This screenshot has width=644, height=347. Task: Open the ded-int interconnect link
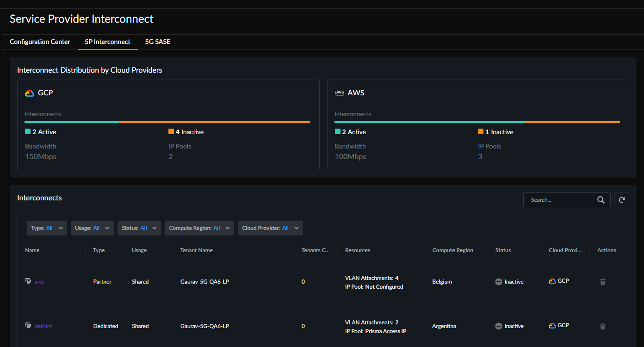(x=43, y=326)
